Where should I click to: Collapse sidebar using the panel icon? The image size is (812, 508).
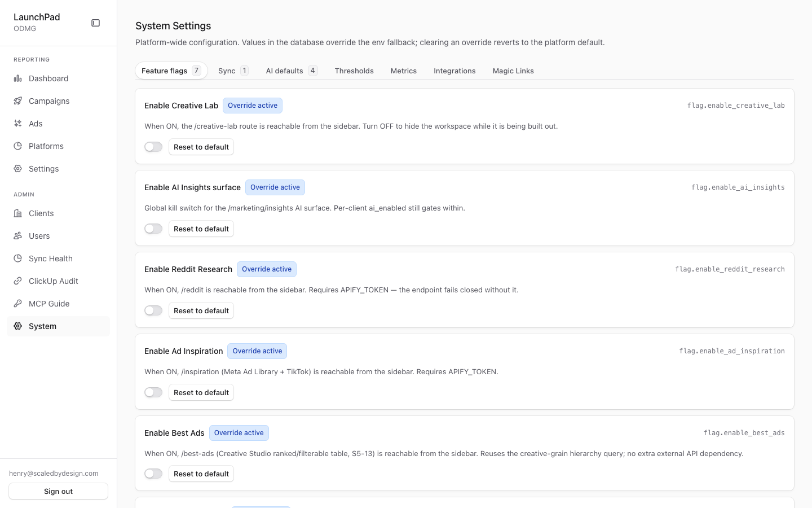coord(96,23)
